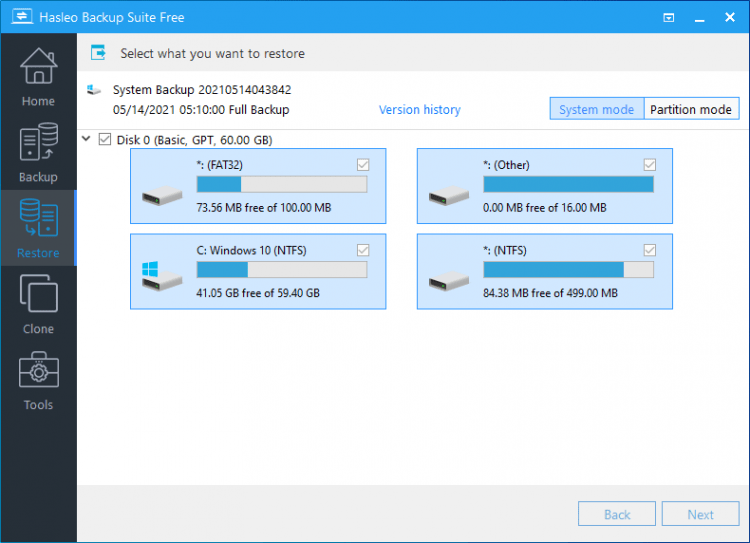Click the FAT32 partition usage bar

282,184
